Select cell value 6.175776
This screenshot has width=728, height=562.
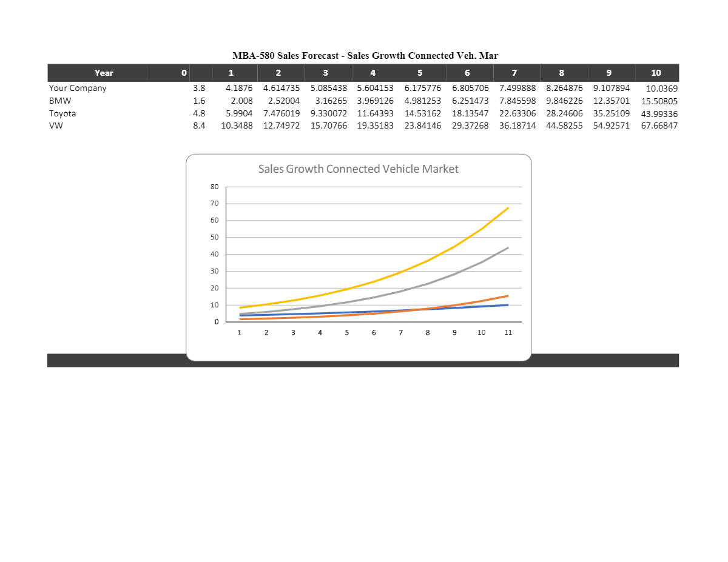click(423, 88)
